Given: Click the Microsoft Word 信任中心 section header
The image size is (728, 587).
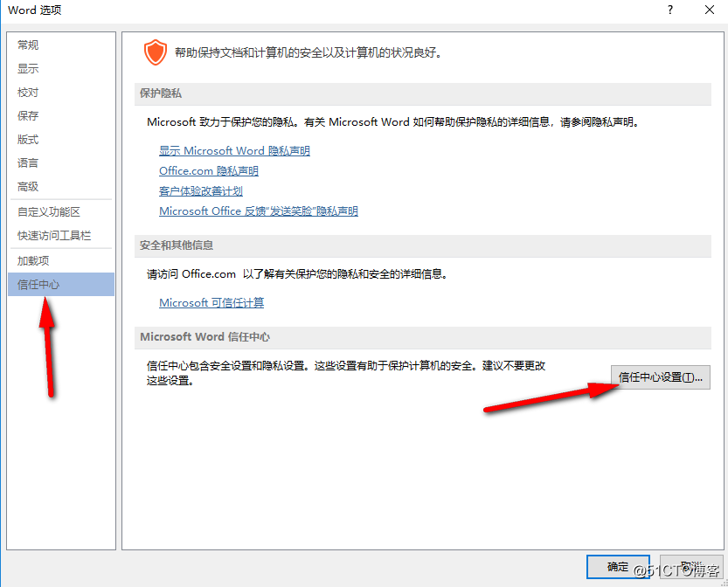Looking at the screenshot, I should (x=422, y=337).
